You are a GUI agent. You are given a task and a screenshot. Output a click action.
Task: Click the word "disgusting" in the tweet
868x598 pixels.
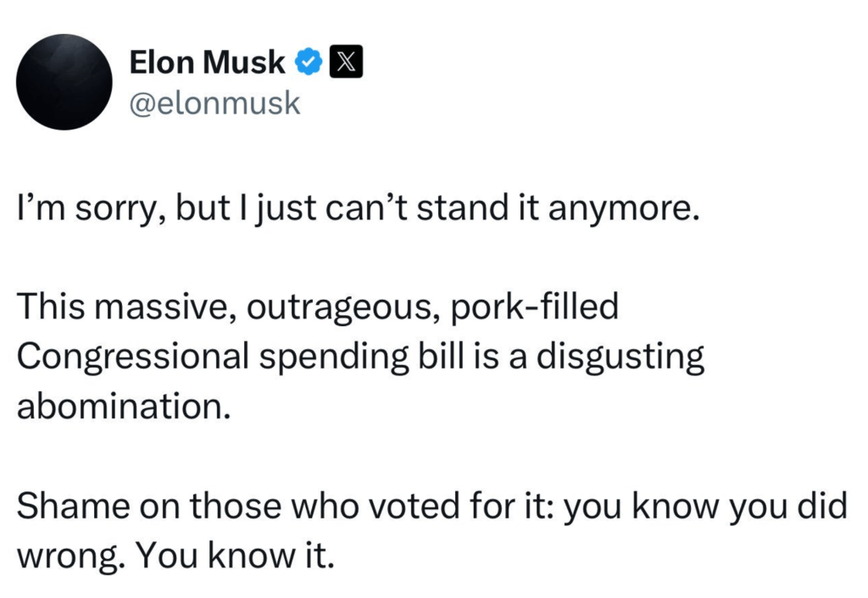point(623,357)
